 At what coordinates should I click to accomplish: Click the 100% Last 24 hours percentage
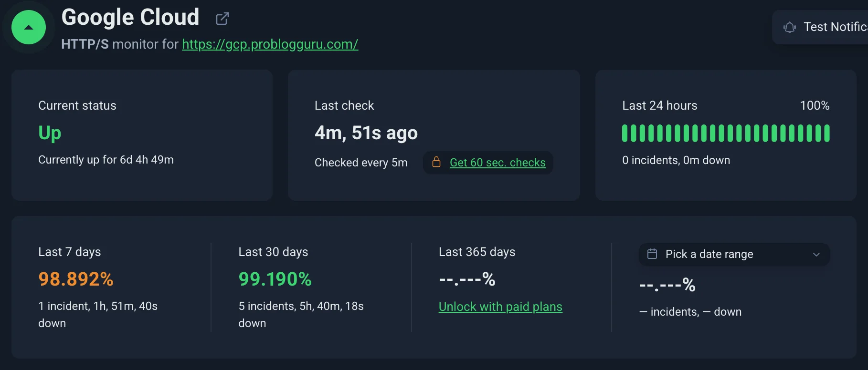click(x=815, y=105)
